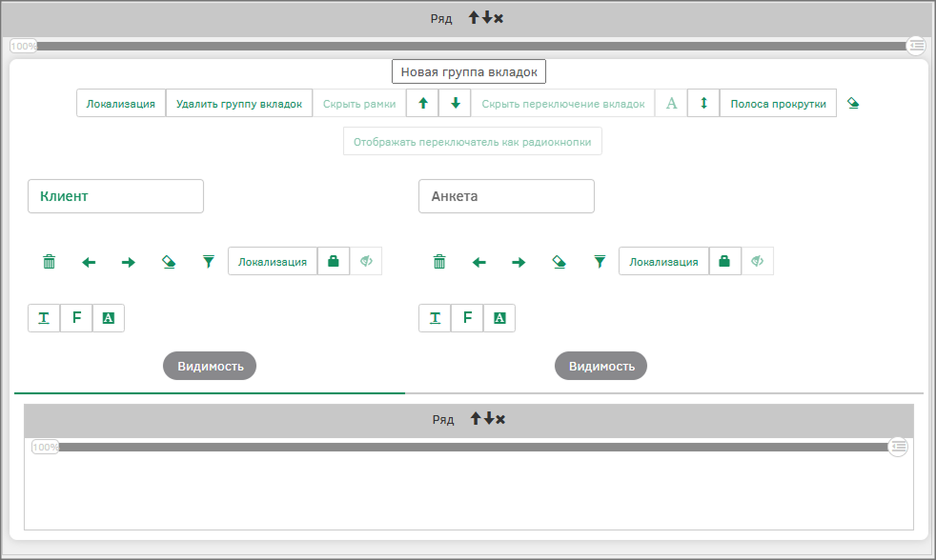Click the filter funnel icon under Клиент
936x560 pixels.
pyautogui.click(x=209, y=262)
